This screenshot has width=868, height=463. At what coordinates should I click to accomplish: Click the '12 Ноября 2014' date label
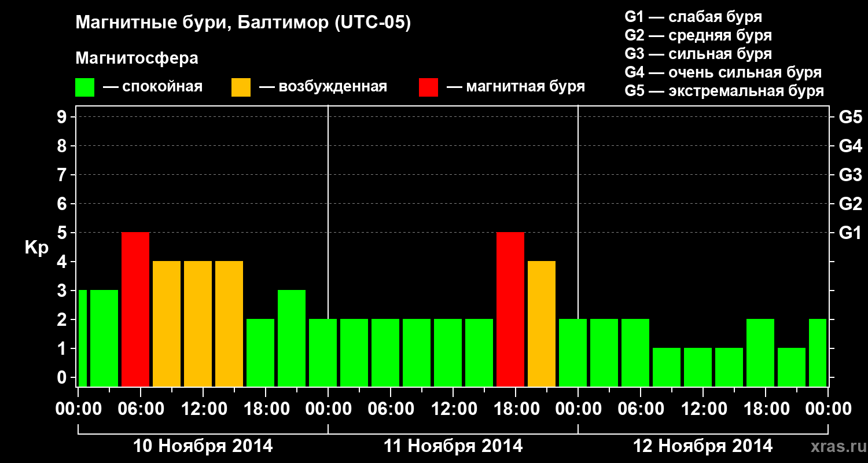pyautogui.click(x=703, y=446)
